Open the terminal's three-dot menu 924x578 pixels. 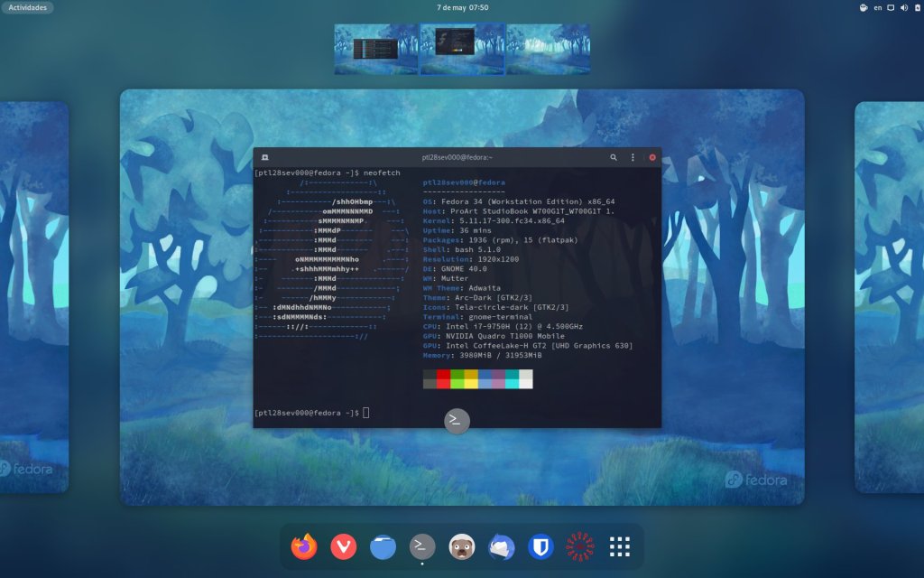coord(633,157)
